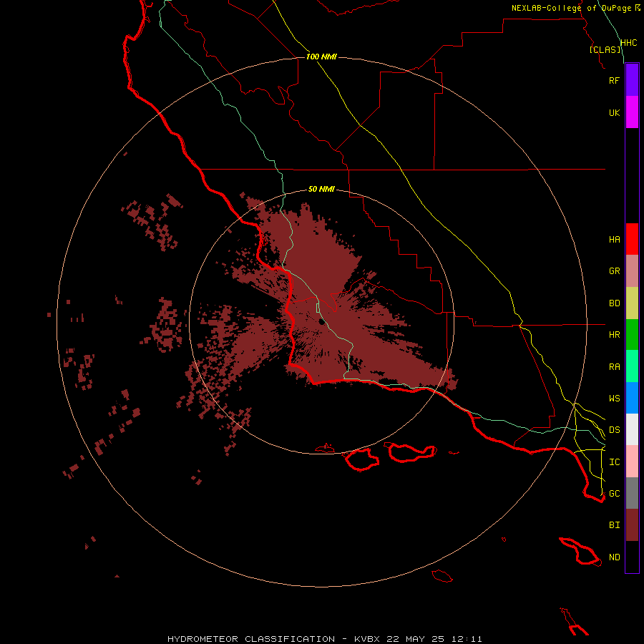Click the UK magenta legend swatch
The image size is (644, 644).
tap(632, 112)
